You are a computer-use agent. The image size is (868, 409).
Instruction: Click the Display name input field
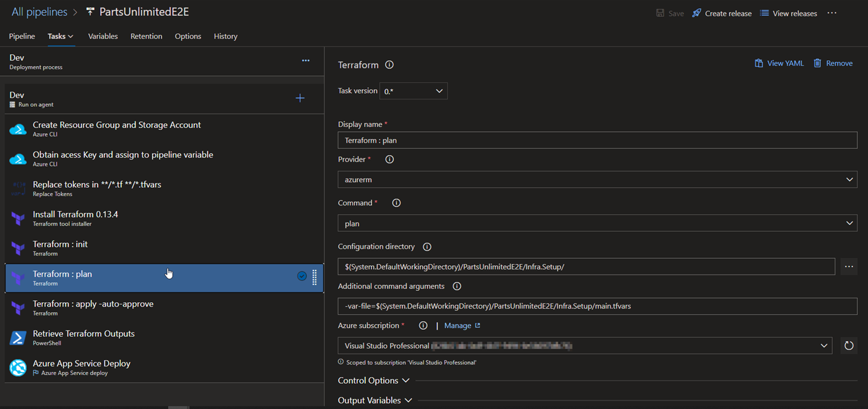pyautogui.click(x=598, y=140)
